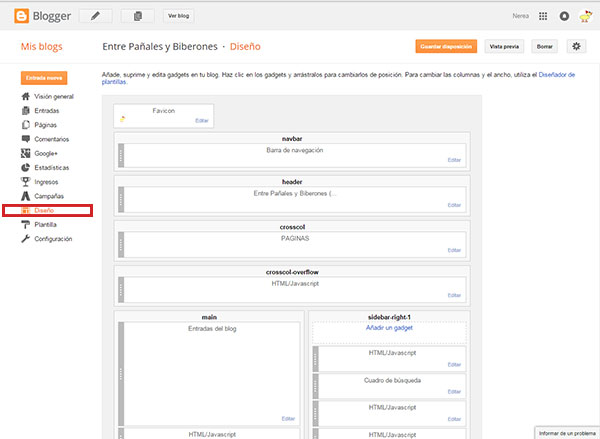Viewport: 600px width, 439px height.
Task: Click the Borrar button
Action: [545, 46]
